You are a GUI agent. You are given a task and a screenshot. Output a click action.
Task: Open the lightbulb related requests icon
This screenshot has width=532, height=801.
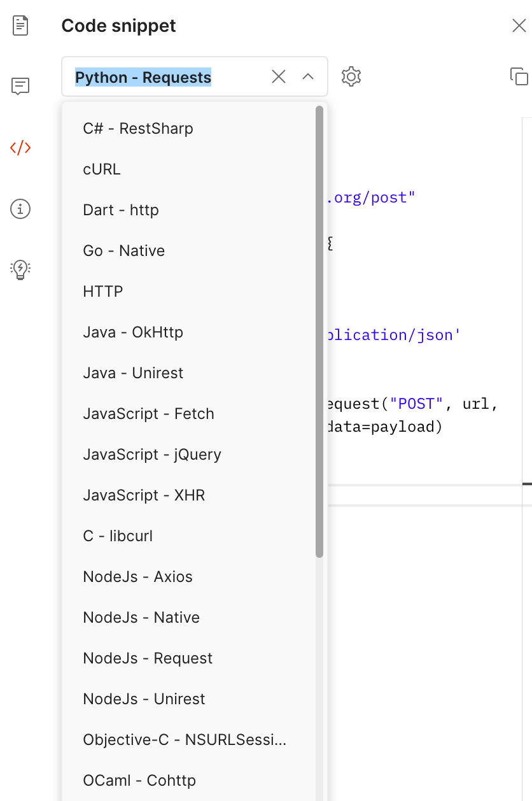pyautogui.click(x=20, y=269)
